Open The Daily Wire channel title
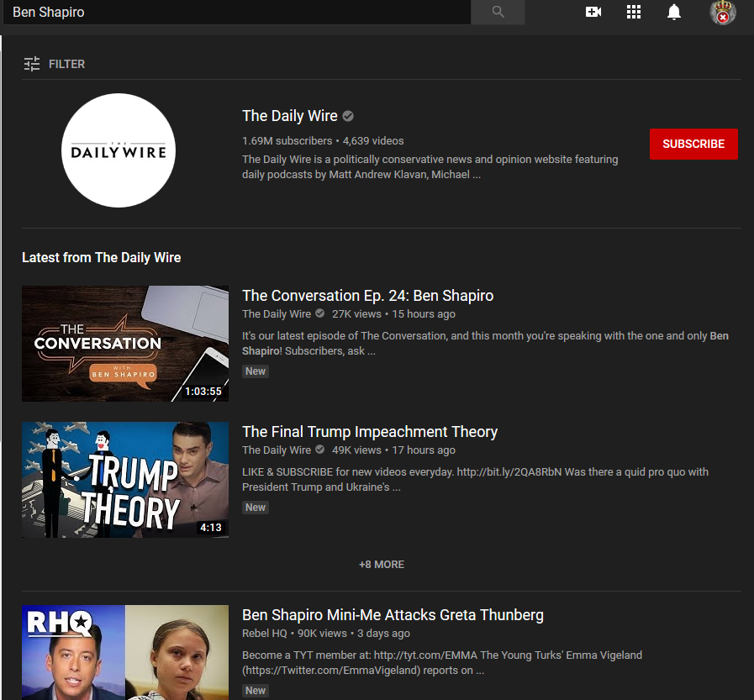Screen dimensions: 754x700 [289, 116]
